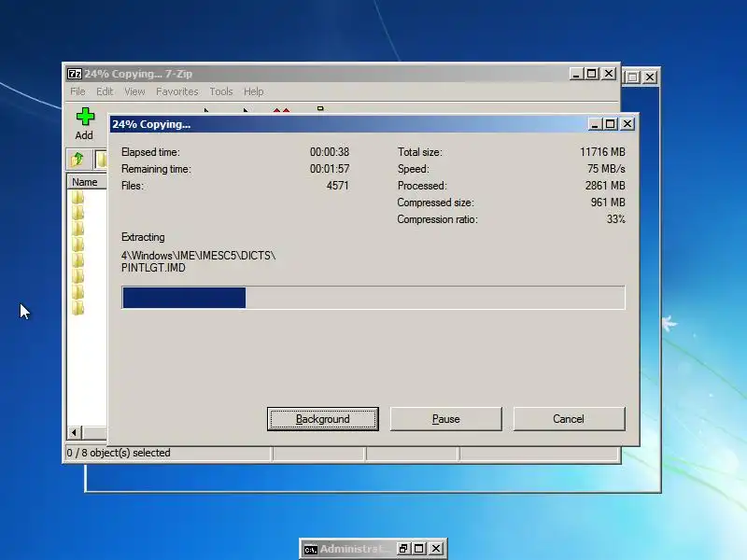
Task: Restore the minimized Administrator window
Action: (x=403, y=549)
